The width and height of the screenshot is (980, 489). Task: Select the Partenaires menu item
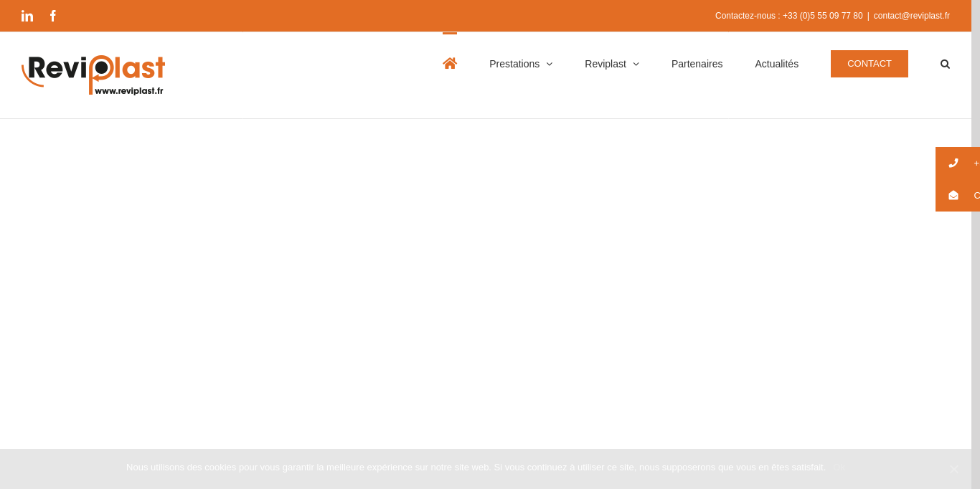pos(697,64)
